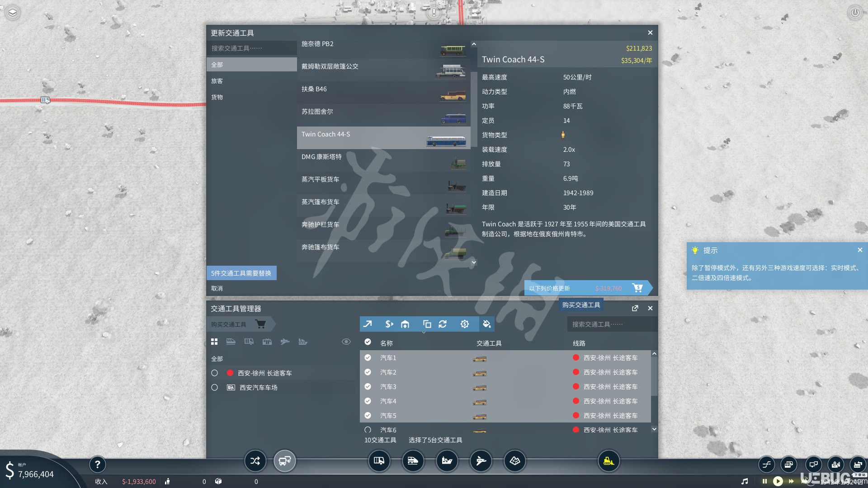
Task: Filter vehicle manager by ships
Action: (303, 342)
